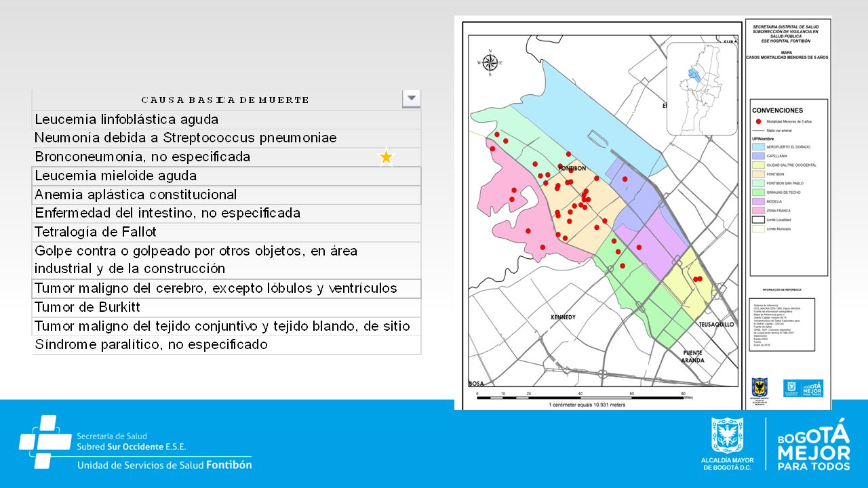Select the Bronconeumonía, no especificada row

(x=226, y=157)
